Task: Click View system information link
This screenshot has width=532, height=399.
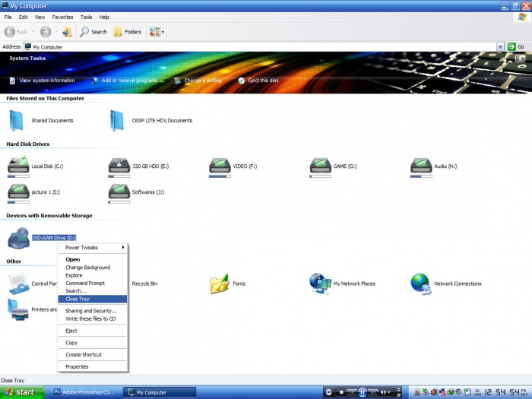Action: pos(46,81)
